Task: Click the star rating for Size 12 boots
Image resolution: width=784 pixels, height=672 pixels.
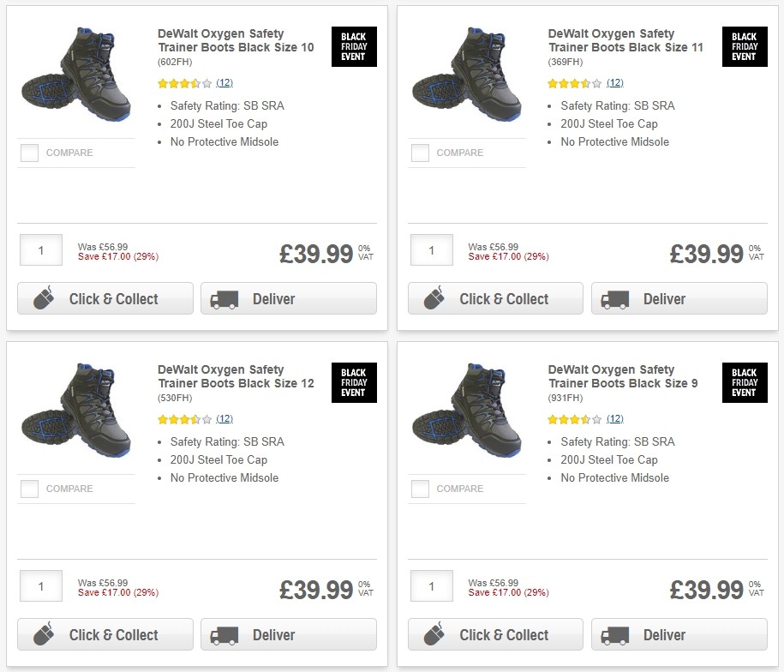Action: click(x=184, y=419)
